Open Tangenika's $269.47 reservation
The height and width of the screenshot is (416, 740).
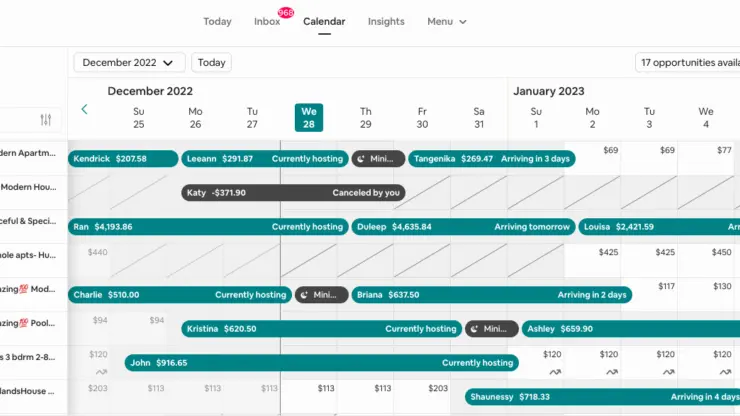(492, 159)
